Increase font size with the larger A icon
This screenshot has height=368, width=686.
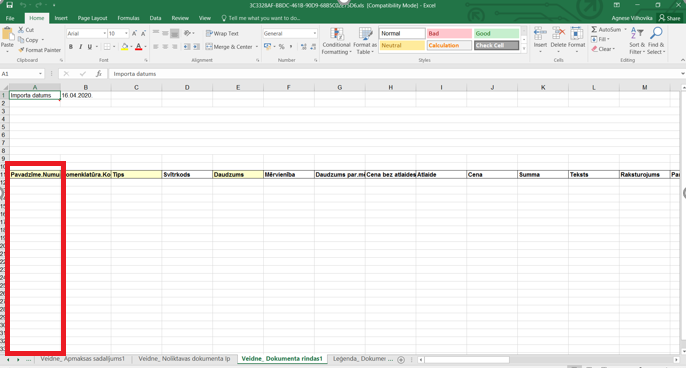pos(134,33)
